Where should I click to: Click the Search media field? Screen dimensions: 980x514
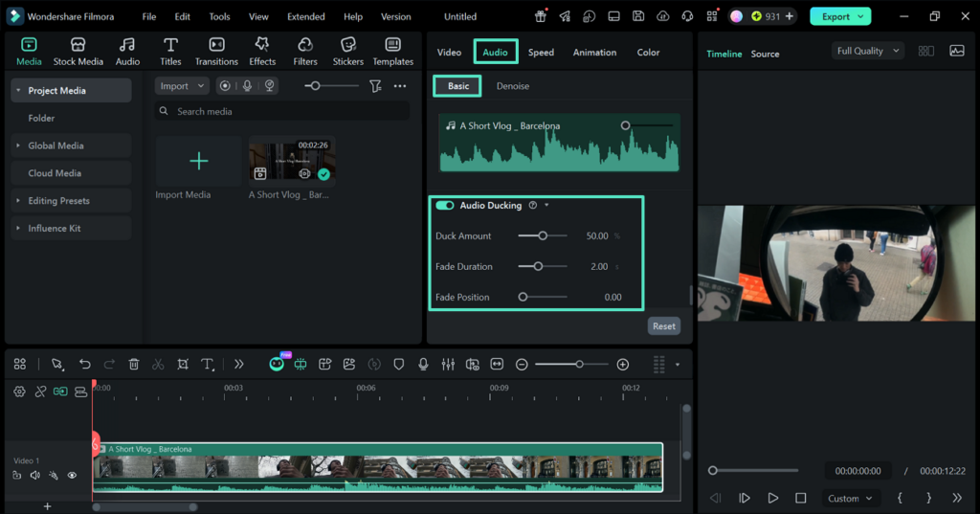282,111
